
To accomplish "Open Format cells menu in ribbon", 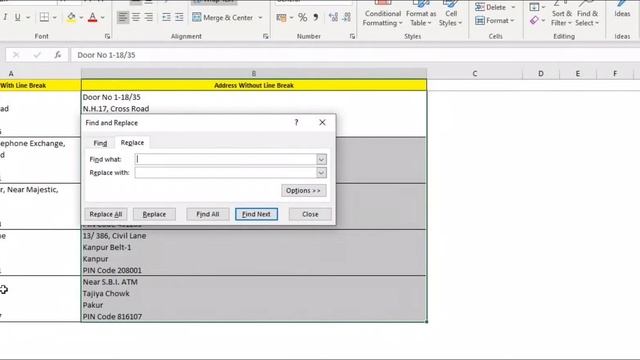I will [x=495, y=20].
